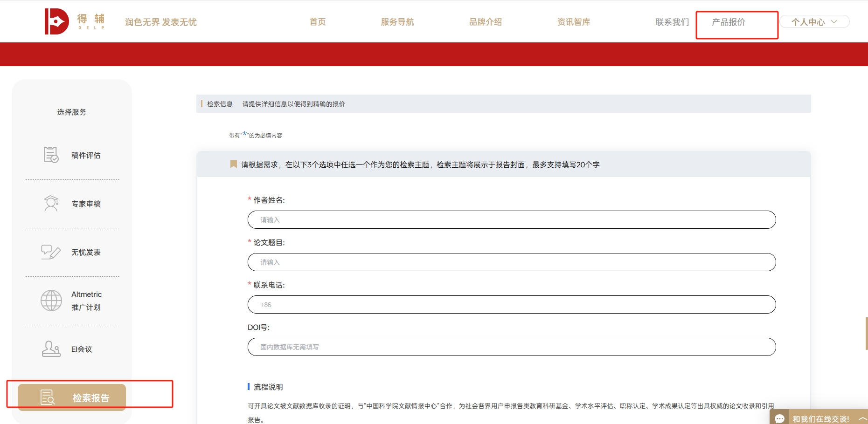
Task: Click the 作者姓名 input field
Action: (x=511, y=219)
